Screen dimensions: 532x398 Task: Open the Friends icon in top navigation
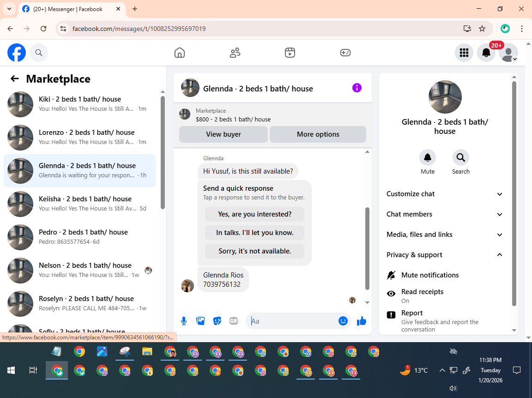[235, 53]
